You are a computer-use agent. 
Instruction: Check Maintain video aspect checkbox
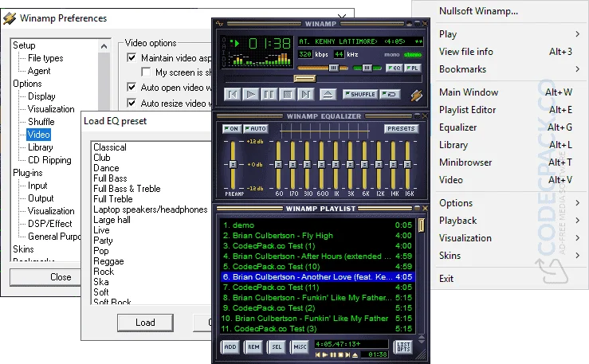(x=132, y=58)
